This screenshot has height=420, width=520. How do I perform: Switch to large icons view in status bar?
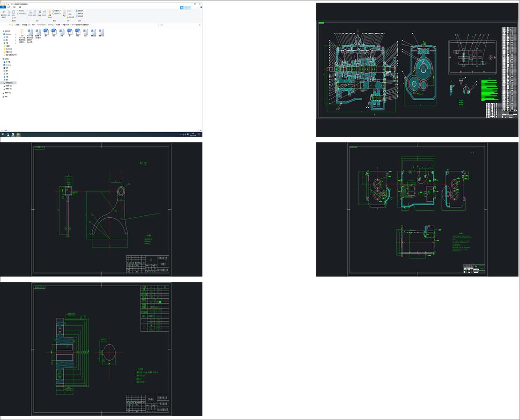201,130
